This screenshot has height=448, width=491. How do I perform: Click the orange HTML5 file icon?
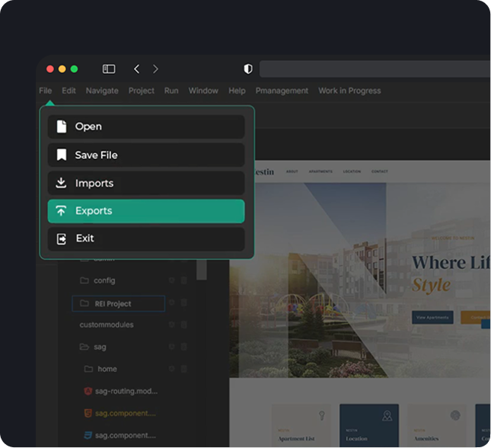pyautogui.click(x=88, y=413)
